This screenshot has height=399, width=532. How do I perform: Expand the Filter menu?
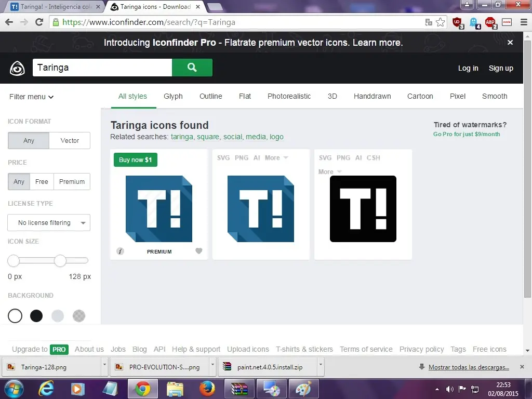point(31,97)
